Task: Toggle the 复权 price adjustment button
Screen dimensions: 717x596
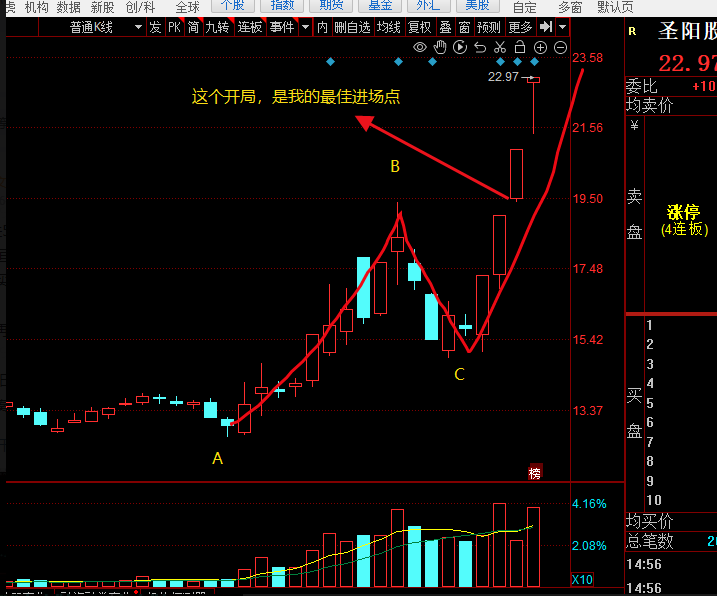Action: pos(420,27)
